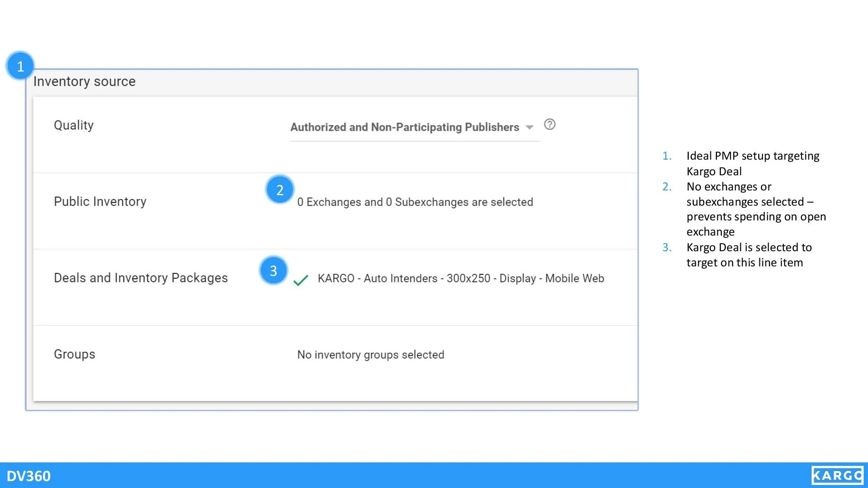The width and height of the screenshot is (868, 488).
Task: Select Authorized and Non-Participating Publishers option
Action: click(x=404, y=127)
